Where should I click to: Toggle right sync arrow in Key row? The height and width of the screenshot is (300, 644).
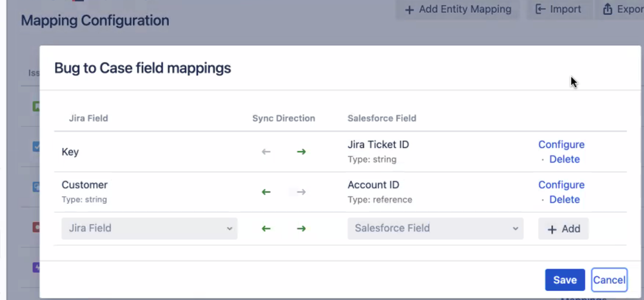pos(302,152)
